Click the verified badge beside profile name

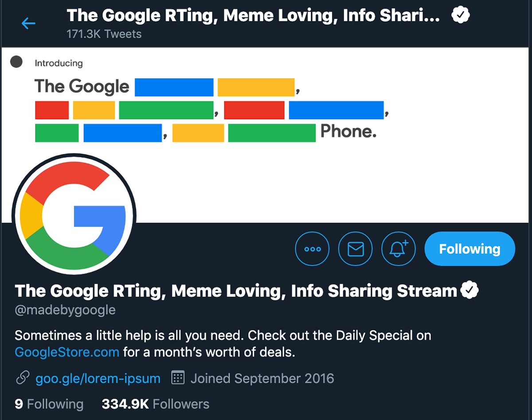coord(470,291)
